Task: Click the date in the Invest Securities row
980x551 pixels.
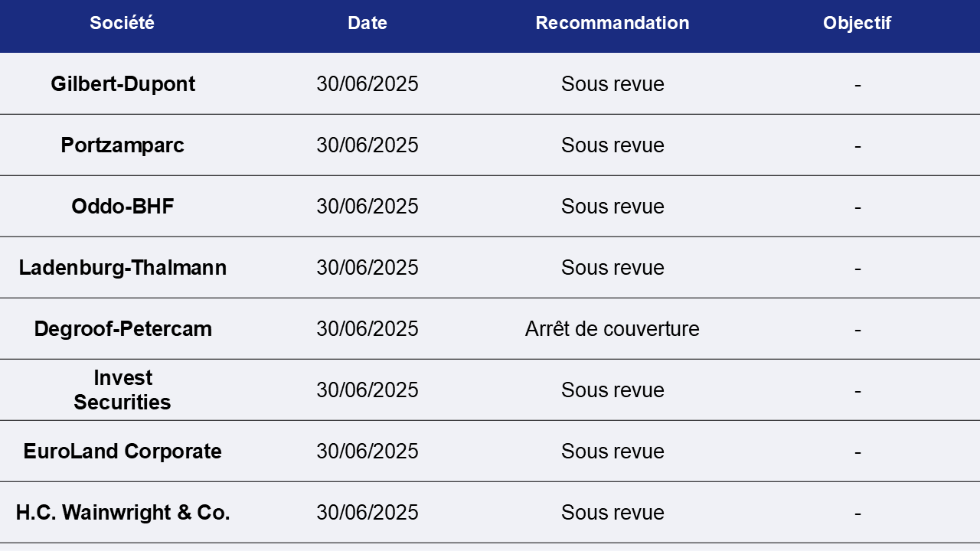Action: tap(367, 390)
